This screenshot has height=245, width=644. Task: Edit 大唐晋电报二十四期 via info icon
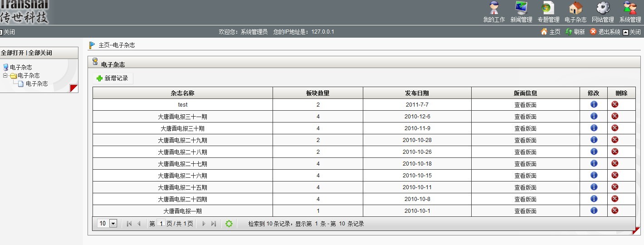[x=594, y=199]
